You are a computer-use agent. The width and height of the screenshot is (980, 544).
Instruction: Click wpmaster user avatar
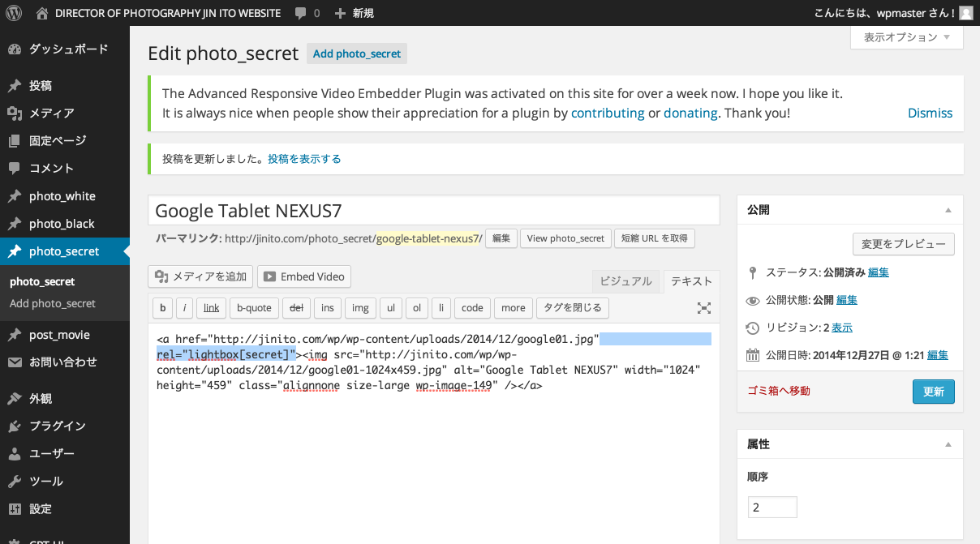(x=965, y=13)
